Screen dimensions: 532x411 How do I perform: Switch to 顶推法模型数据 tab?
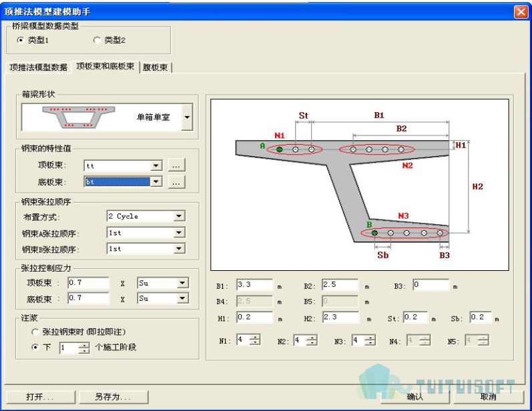(x=38, y=67)
